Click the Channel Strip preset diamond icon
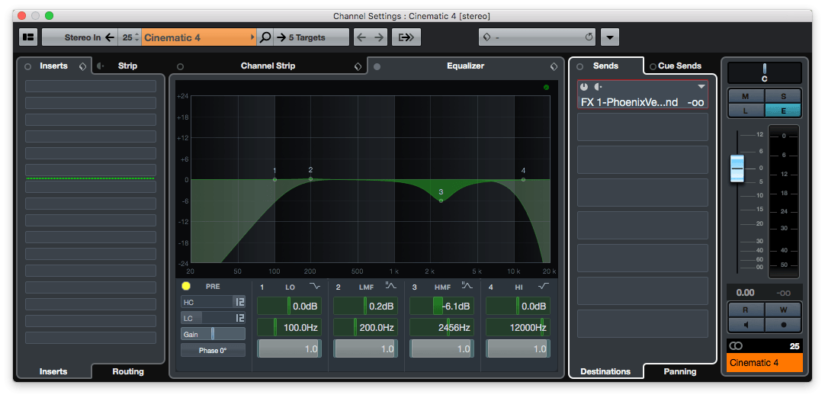 click(358, 66)
